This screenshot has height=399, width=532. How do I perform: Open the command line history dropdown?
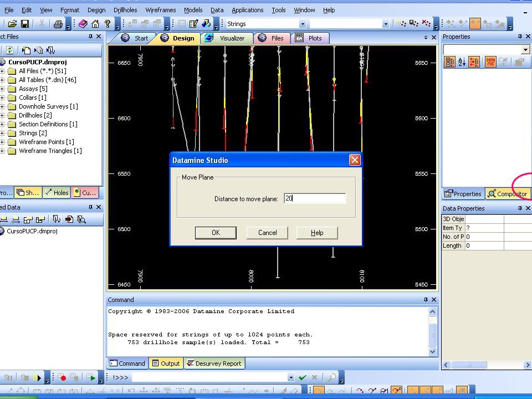[x=290, y=377]
